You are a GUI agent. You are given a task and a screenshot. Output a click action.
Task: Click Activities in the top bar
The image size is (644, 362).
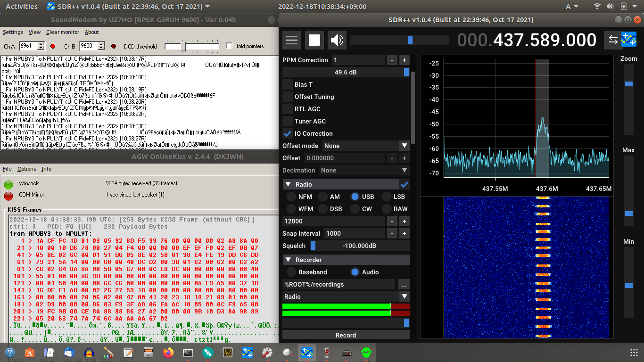(x=22, y=7)
